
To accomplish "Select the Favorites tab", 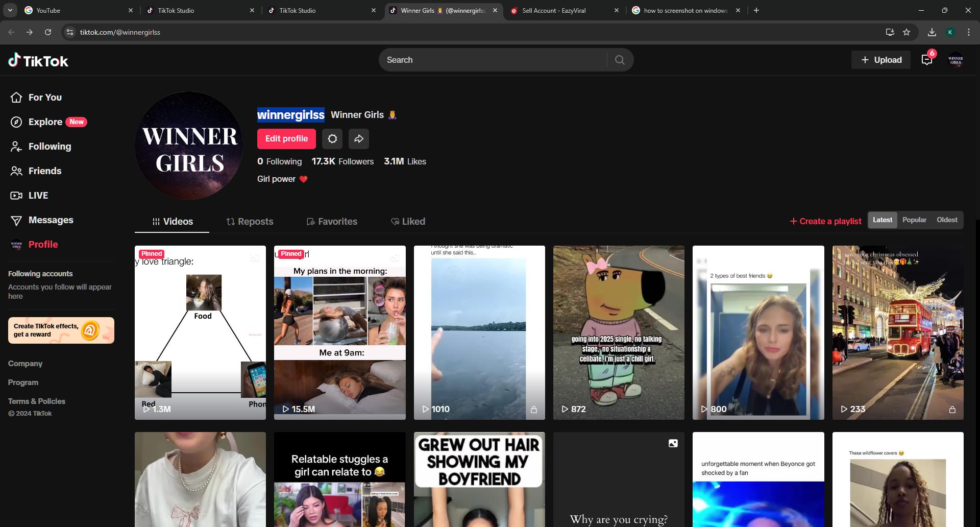I will 332,222.
